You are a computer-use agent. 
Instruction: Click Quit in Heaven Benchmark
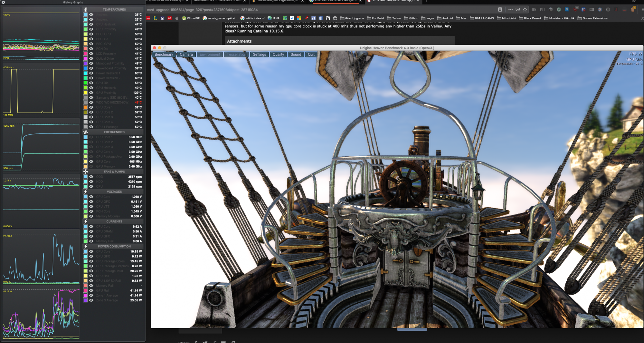pyautogui.click(x=311, y=54)
